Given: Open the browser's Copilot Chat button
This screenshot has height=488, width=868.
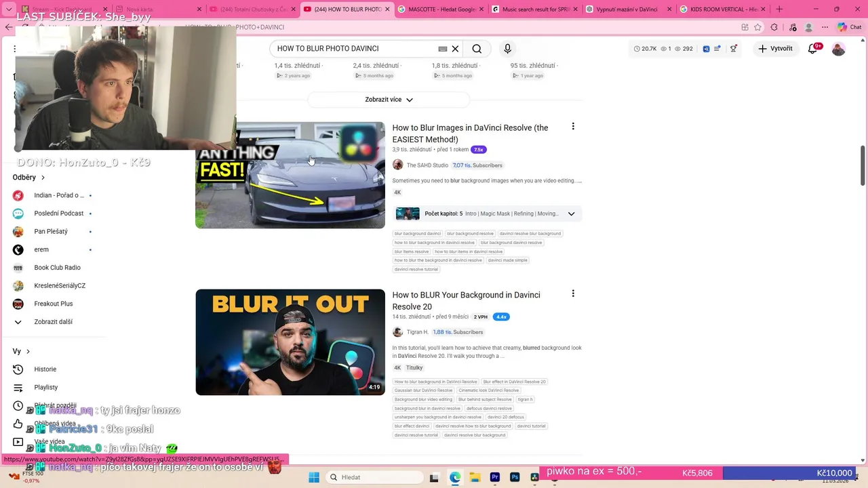Looking at the screenshot, I should point(849,27).
